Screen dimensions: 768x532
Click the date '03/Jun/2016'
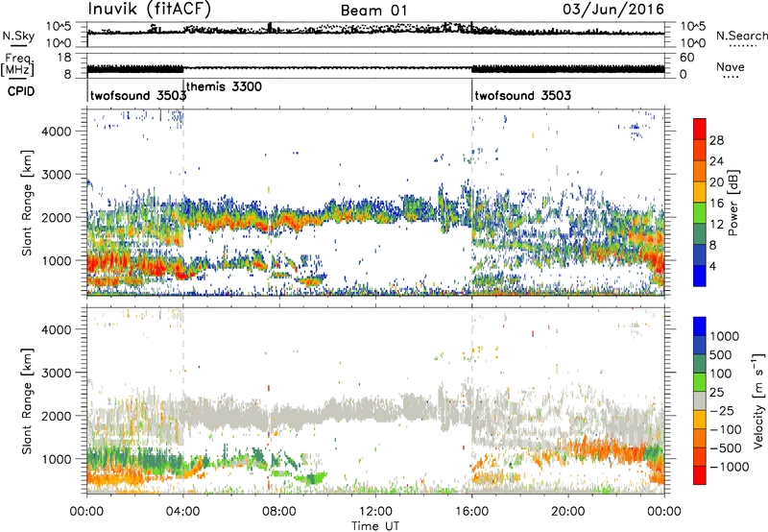613,9
